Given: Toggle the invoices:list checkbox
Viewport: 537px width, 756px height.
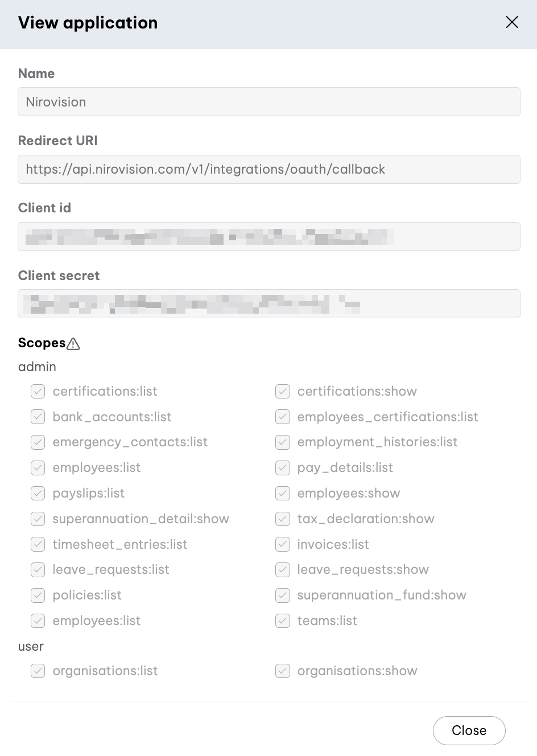Looking at the screenshot, I should click(x=283, y=544).
